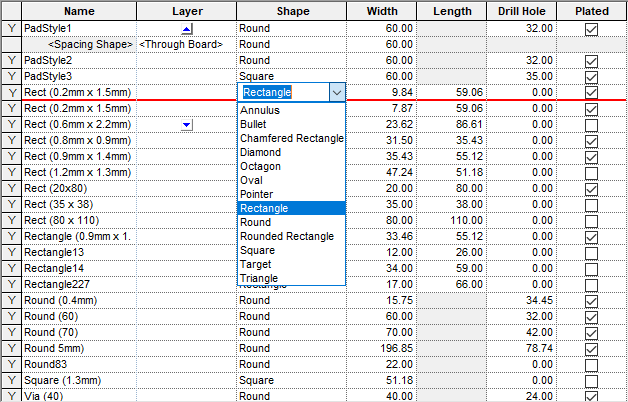Toggle Plated checkbox for Rectangle13
This screenshot has width=628, height=402.
[x=591, y=252]
